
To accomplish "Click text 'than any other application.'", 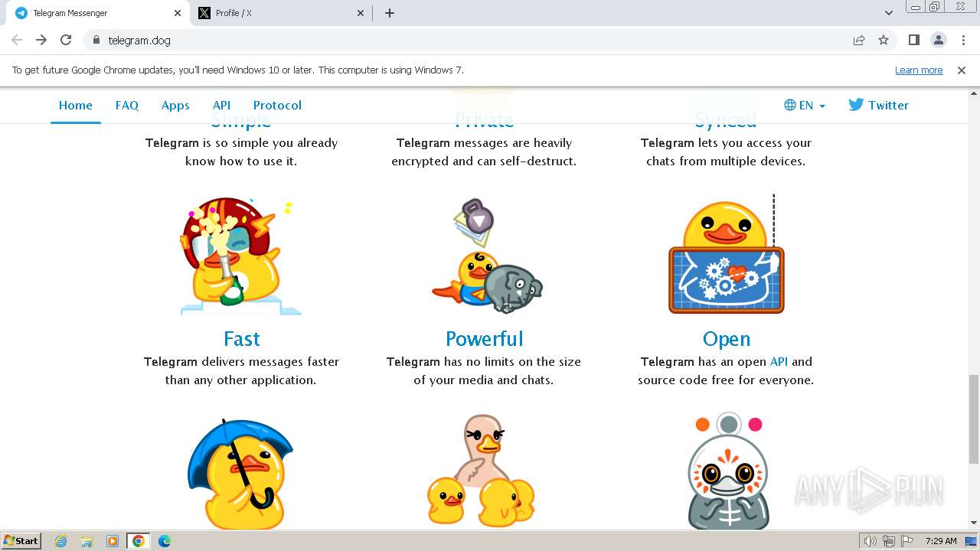I will click(240, 380).
